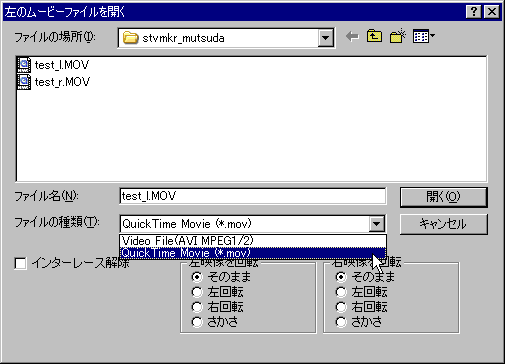Select 右回転 in right image rotation group
This screenshot has width=505, height=364.
tap(341, 307)
